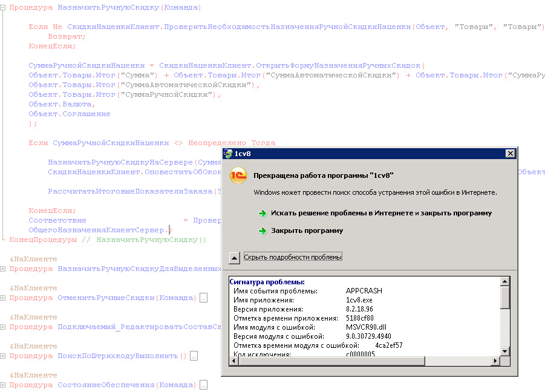Select the faulting module name MSVCR90.dll
The width and height of the screenshot is (545, 392).
(x=366, y=327)
